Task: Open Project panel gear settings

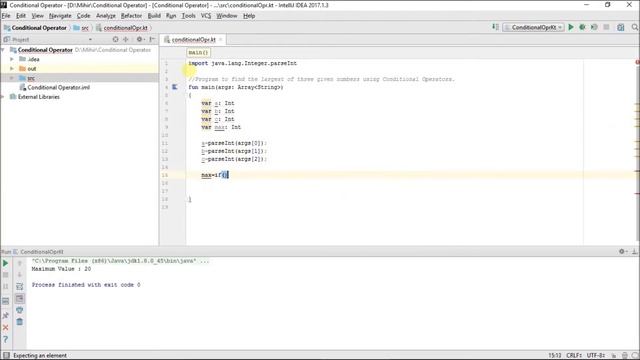Action: tap(140, 39)
